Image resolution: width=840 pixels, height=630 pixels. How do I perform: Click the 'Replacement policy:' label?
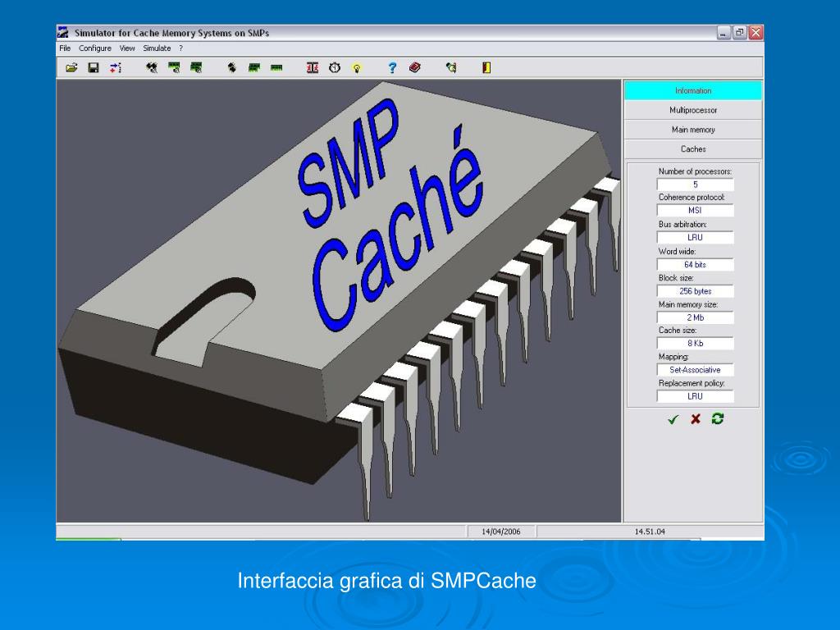click(692, 383)
